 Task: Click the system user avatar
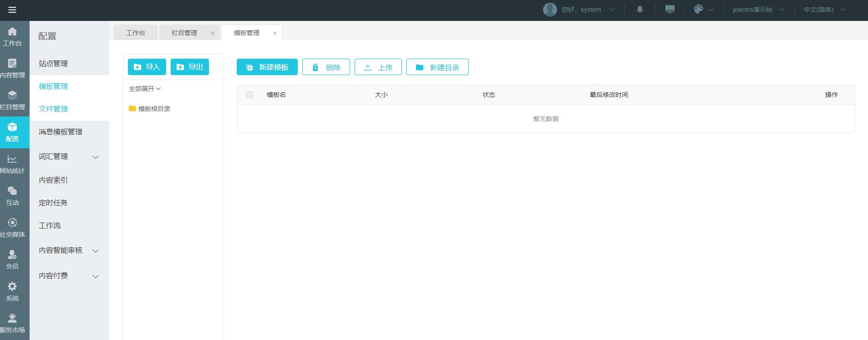550,10
